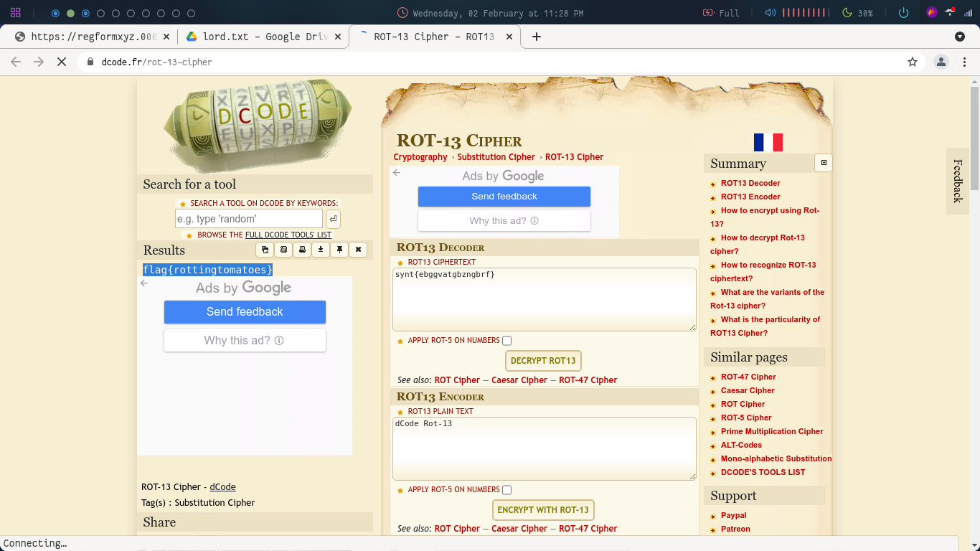Open FULL DCODE TOOLS' LIST link

(x=288, y=235)
